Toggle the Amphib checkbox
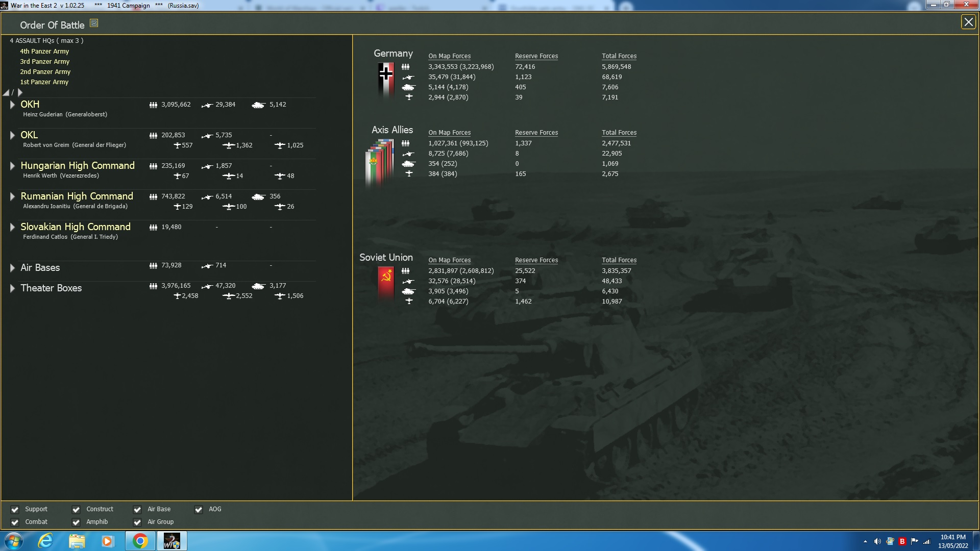This screenshot has height=551, width=980. coord(76,522)
